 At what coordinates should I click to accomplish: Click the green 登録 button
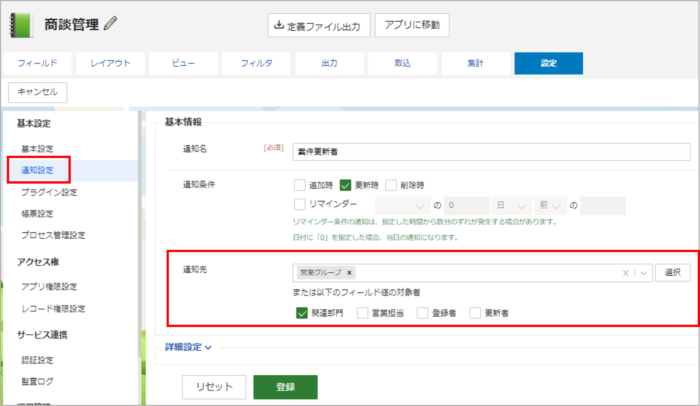tap(285, 387)
